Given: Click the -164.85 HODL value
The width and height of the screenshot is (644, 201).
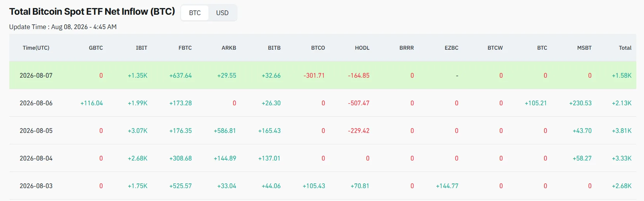Looking at the screenshot, I should 359,75.
